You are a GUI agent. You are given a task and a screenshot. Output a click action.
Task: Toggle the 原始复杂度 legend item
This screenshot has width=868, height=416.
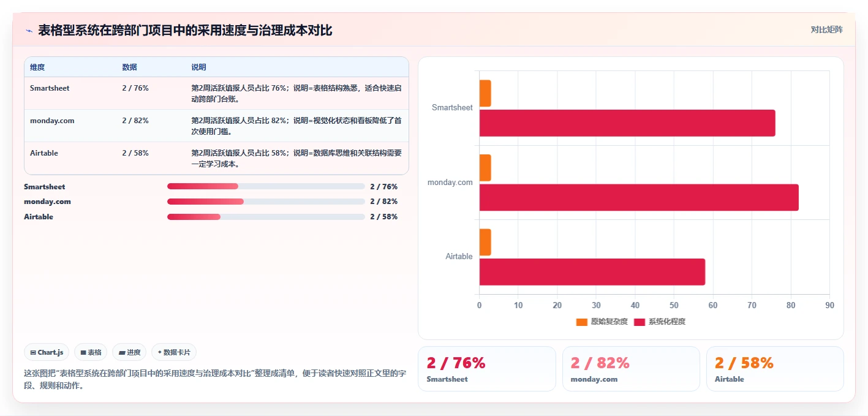click(x=602, y=322)
